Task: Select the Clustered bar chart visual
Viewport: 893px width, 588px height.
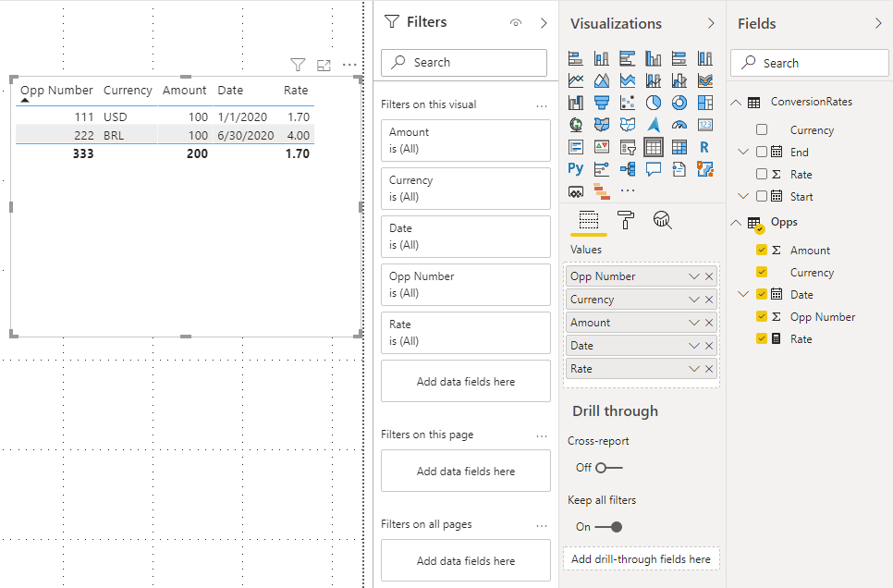Action: [627, 58]
